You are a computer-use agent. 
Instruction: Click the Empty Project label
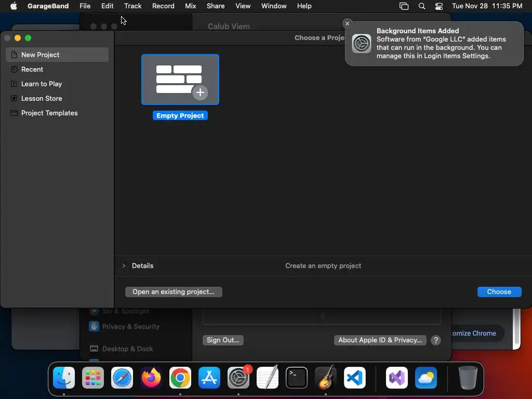click(x=180, y=116)
